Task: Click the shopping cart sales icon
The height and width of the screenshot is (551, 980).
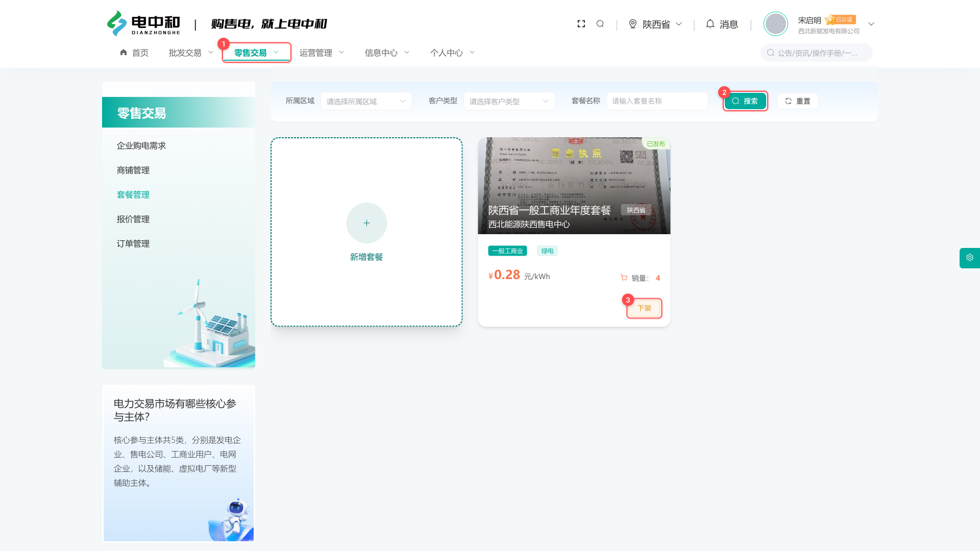Action: 624,278
